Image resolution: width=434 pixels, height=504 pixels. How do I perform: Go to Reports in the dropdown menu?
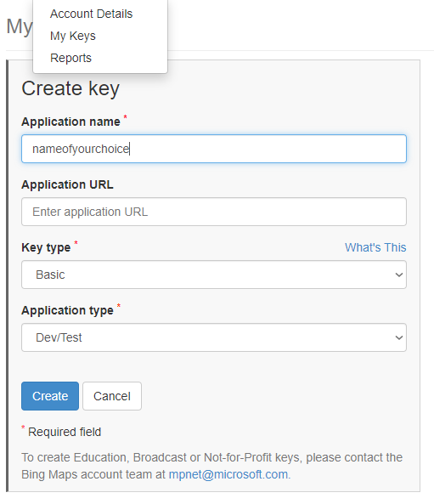(x=70, y=58)
